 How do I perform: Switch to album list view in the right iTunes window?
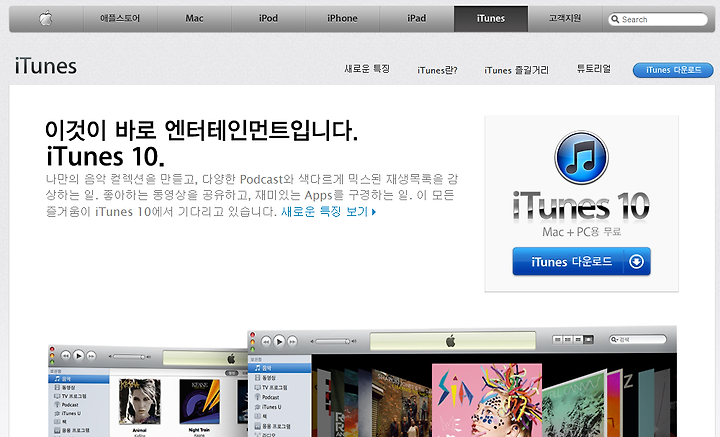click(568, 340)
